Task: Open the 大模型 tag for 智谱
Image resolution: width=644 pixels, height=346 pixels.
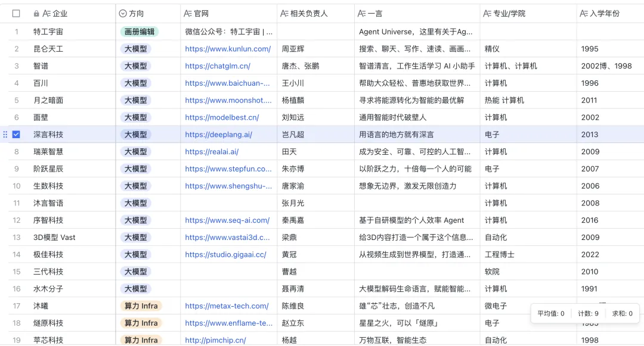Action: [135, 66]
